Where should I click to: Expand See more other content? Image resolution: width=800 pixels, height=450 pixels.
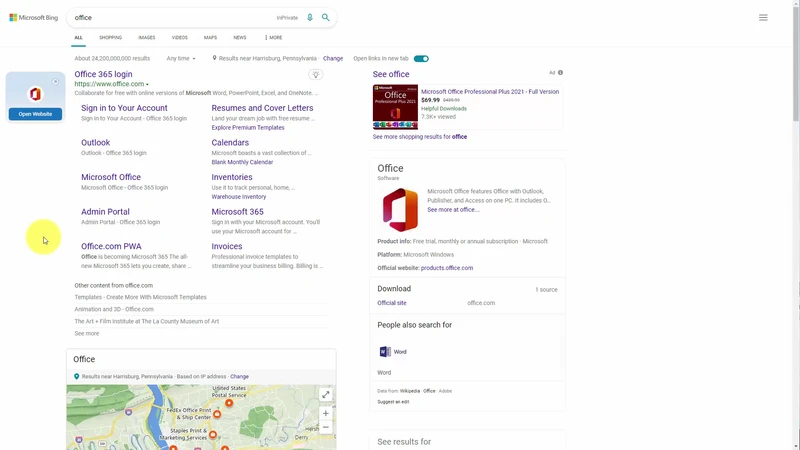click(x=87, y=334)
